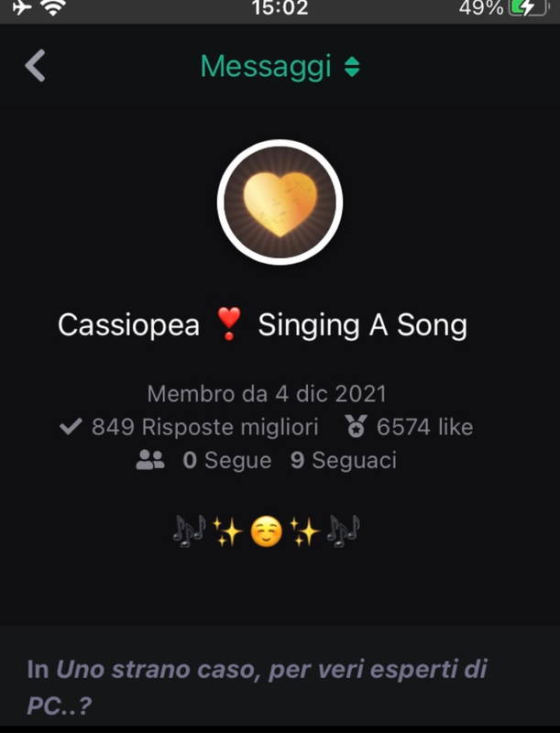Tap the right sparkles emoji in bio
The image size is (560, 733).
tap(305, 532)
